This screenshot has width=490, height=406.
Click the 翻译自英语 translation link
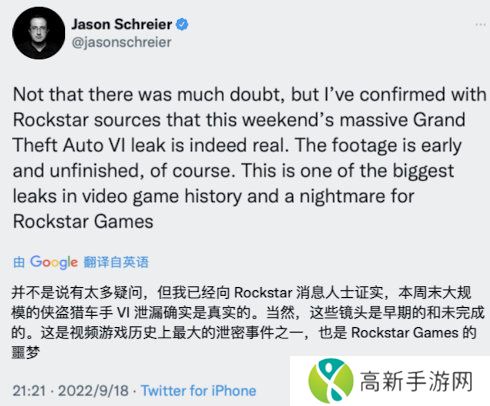(x=116, y=262)
